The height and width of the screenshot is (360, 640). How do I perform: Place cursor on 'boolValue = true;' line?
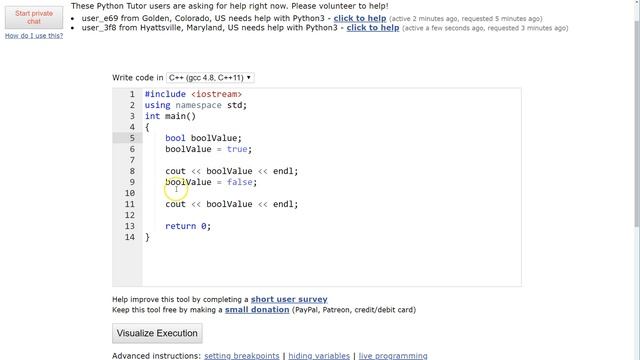tap(209, 149)
